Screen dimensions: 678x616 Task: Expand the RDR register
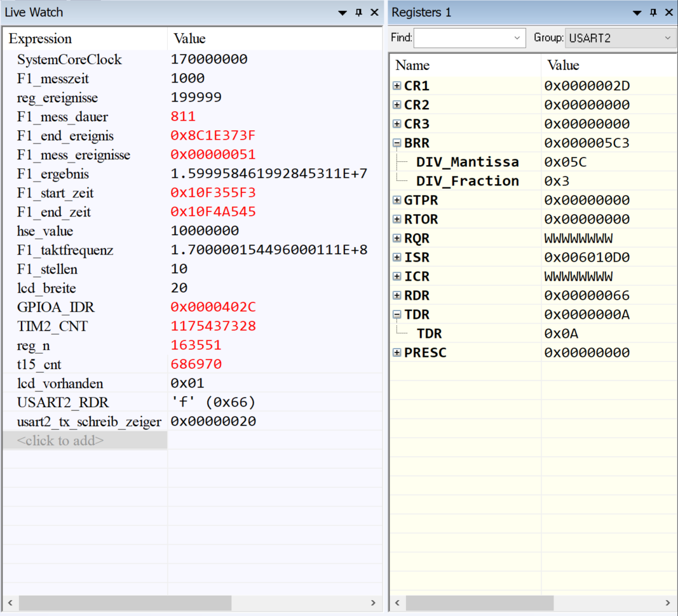397,295
